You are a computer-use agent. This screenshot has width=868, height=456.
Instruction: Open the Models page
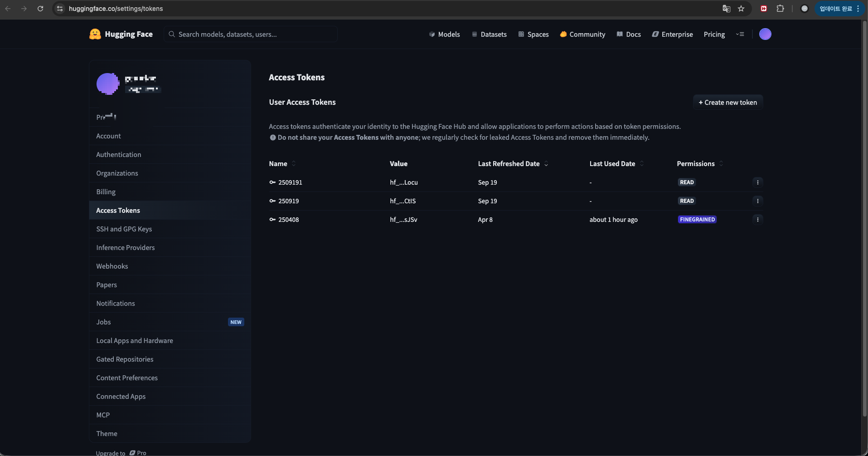click(444, 34)
